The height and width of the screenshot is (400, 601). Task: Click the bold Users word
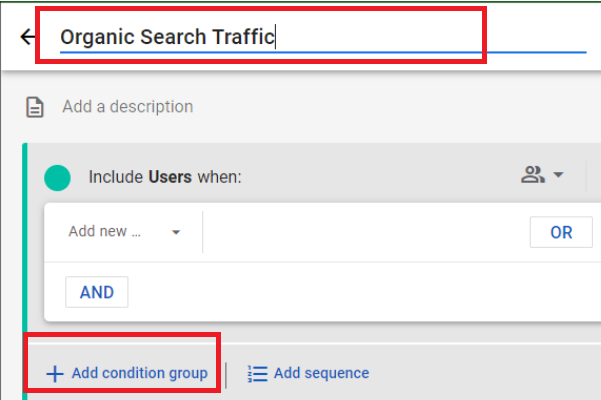[x=170, y=177]
